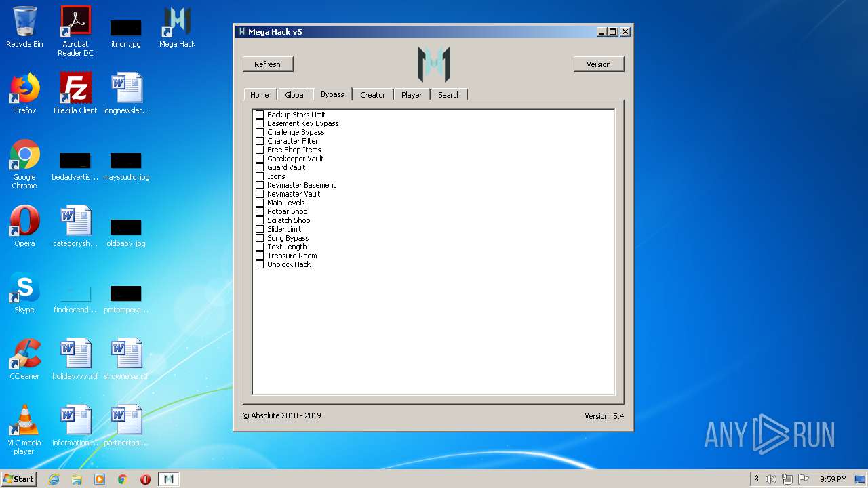Open the FileZilla Client desktop shortcut

[x=75, y=94]
